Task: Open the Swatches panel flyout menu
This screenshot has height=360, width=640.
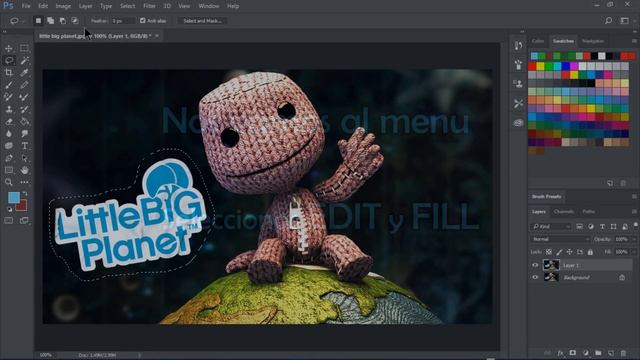Action: coord(634,41)
